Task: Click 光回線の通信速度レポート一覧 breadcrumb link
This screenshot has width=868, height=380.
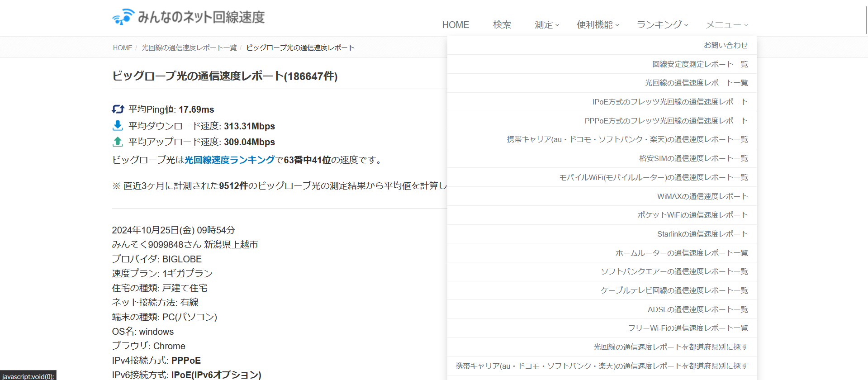Action: pyautogui.click(x=189, y=47)
